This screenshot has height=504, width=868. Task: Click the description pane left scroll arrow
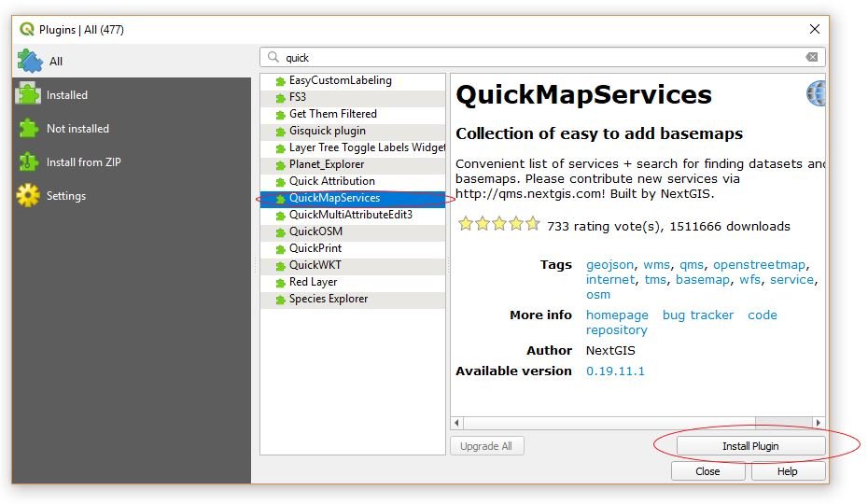click(456, 423)
